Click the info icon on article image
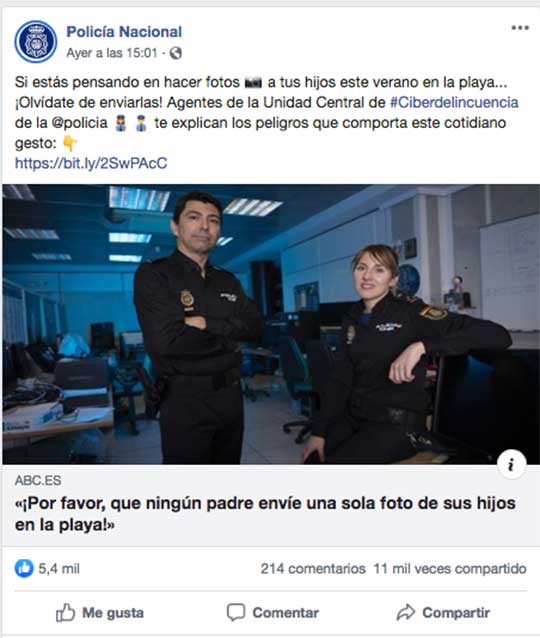Viewport: 540px width, 638px height. click(x=512, y=464)
